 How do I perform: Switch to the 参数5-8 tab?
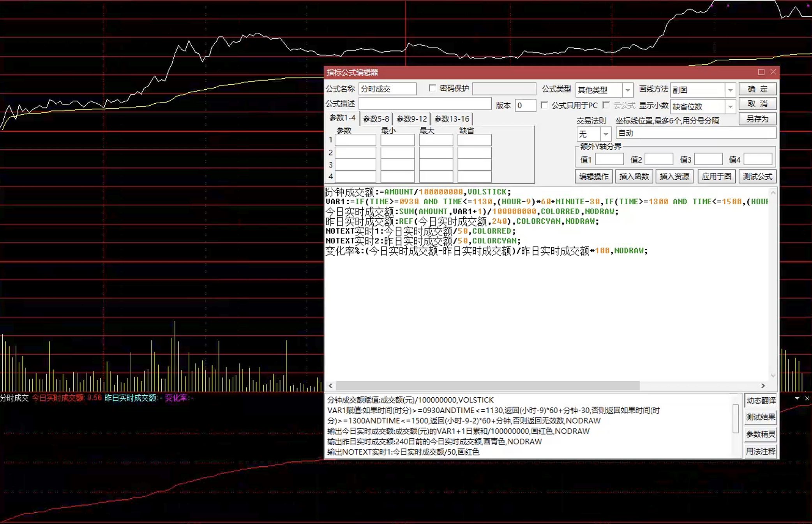(376, 119)
